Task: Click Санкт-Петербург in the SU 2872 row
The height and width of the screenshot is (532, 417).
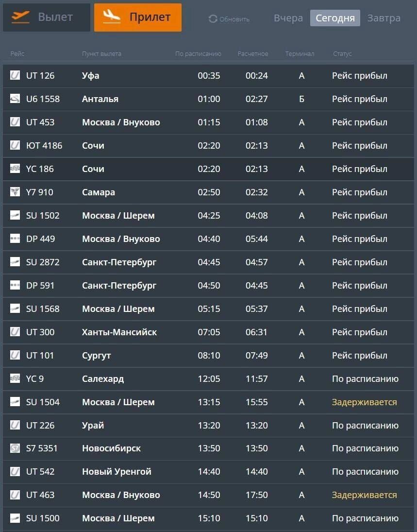Action: [119, 262]
